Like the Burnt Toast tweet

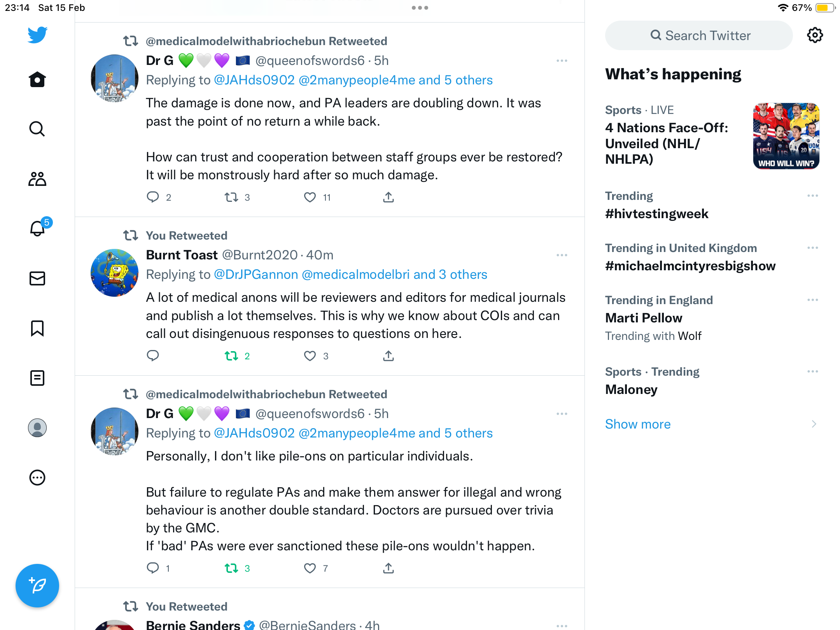click(310, 356)
